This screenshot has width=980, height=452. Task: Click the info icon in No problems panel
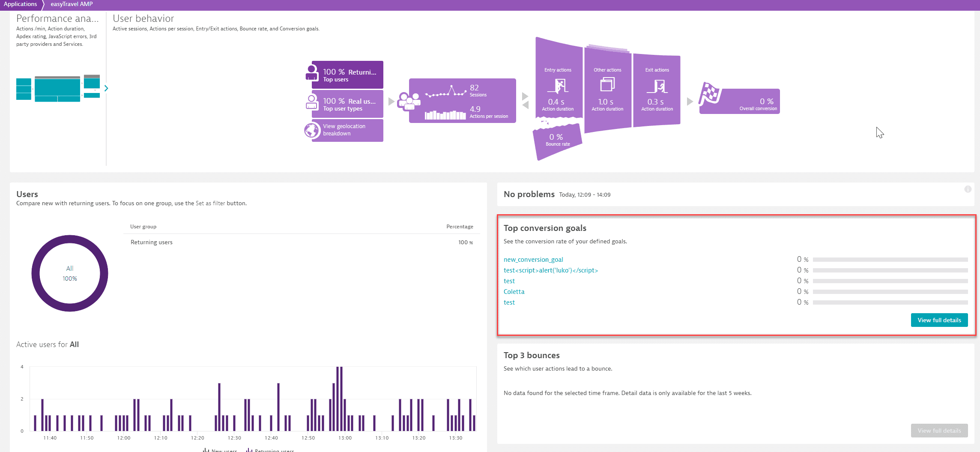968,189
